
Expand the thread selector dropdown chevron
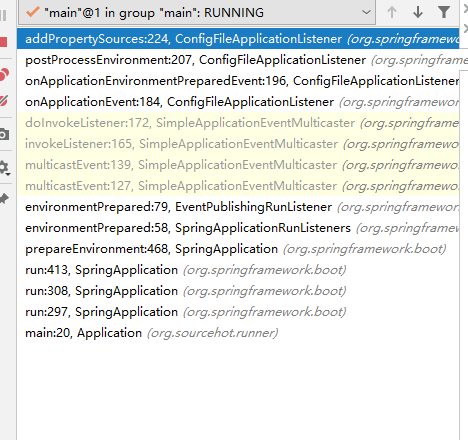click(x=366, y=13)
